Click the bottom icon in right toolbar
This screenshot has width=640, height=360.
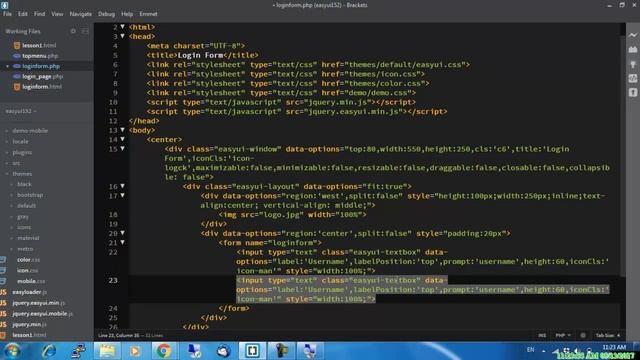tap(633, 92)
